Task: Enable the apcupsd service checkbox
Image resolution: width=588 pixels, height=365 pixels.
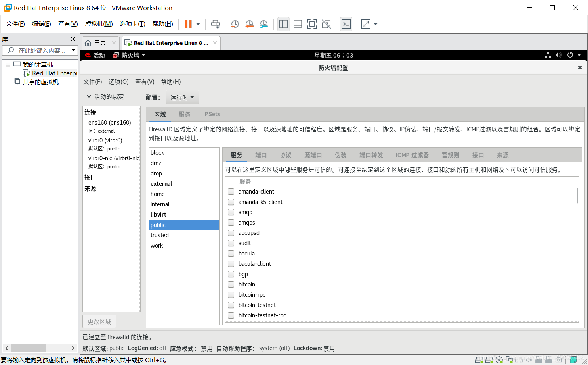Action: [x=231, y=233]
